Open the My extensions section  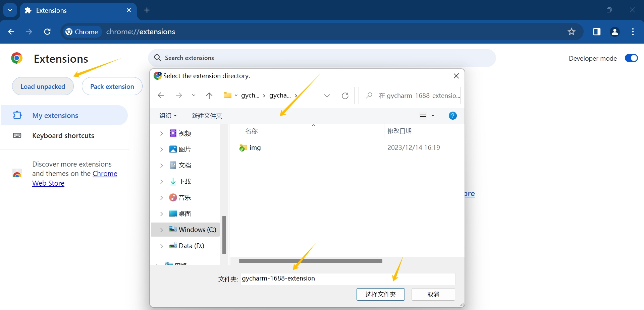pos(64,115)
